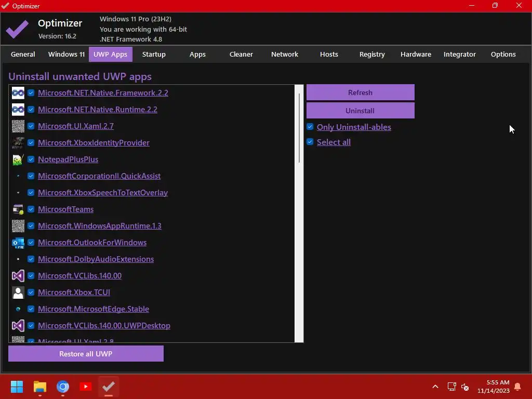532x399 pixels.
Task: Click the Microsoft.DolbyAudioExtensions link
Action: pos(96,259)
